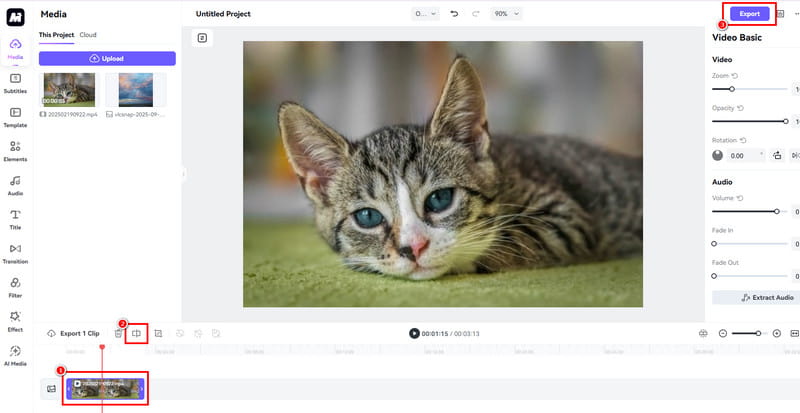Open the aspect ratio dropdown in top bar
Viewport: 800px width, 413px height.
click(426, 14)
